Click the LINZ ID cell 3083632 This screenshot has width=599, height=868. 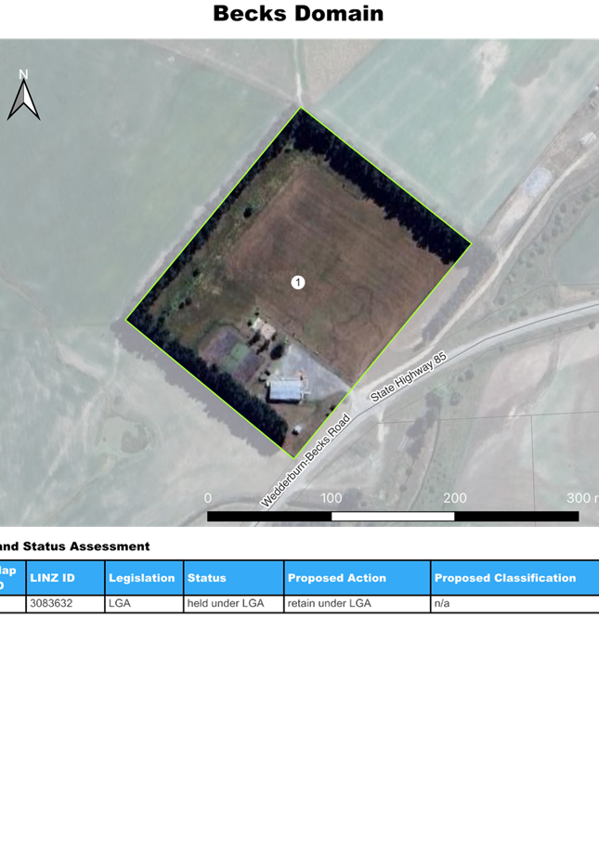click(52, 604)
